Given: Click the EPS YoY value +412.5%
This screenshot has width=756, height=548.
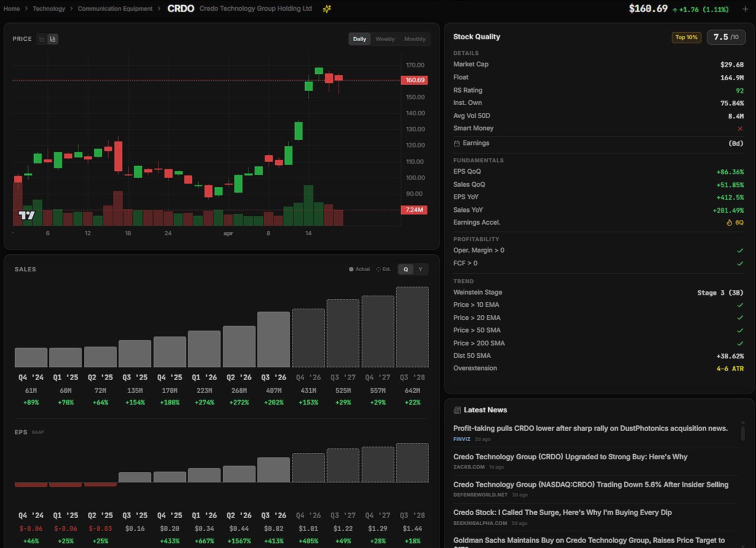Looking at the screenshot, I should tap(730, 197).
